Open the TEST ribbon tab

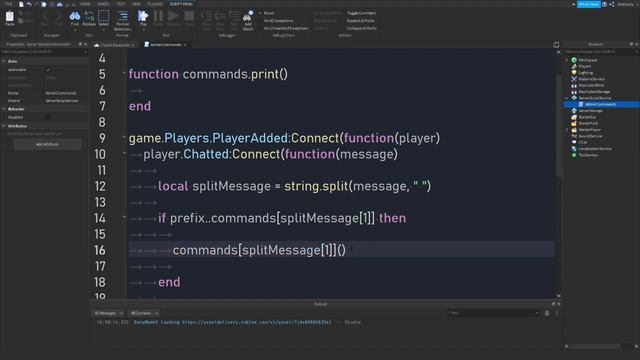point(121,4)
